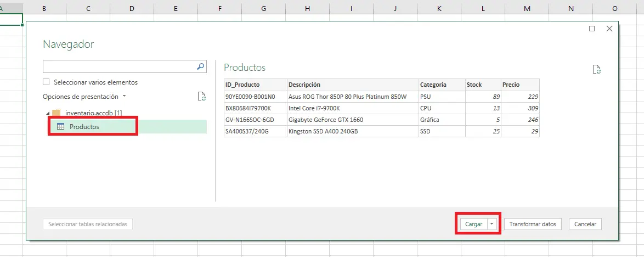The width and height of the screenshot is (644, 257).
Task: Select the Productos table in navigator tree
Action: coord(84,127)
